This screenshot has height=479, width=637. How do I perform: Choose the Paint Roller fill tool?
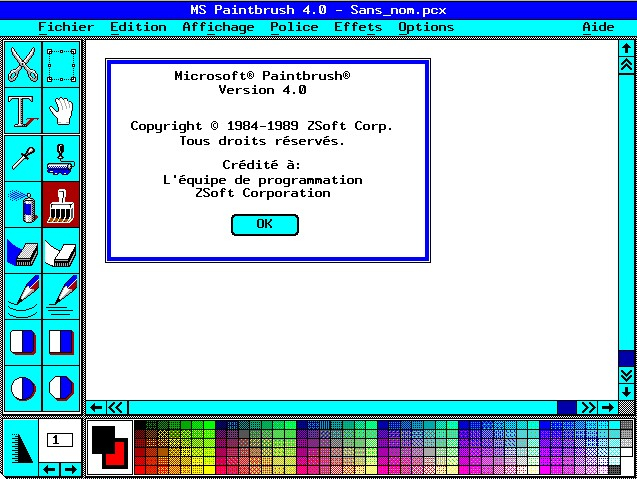click(x=61, y=158)
